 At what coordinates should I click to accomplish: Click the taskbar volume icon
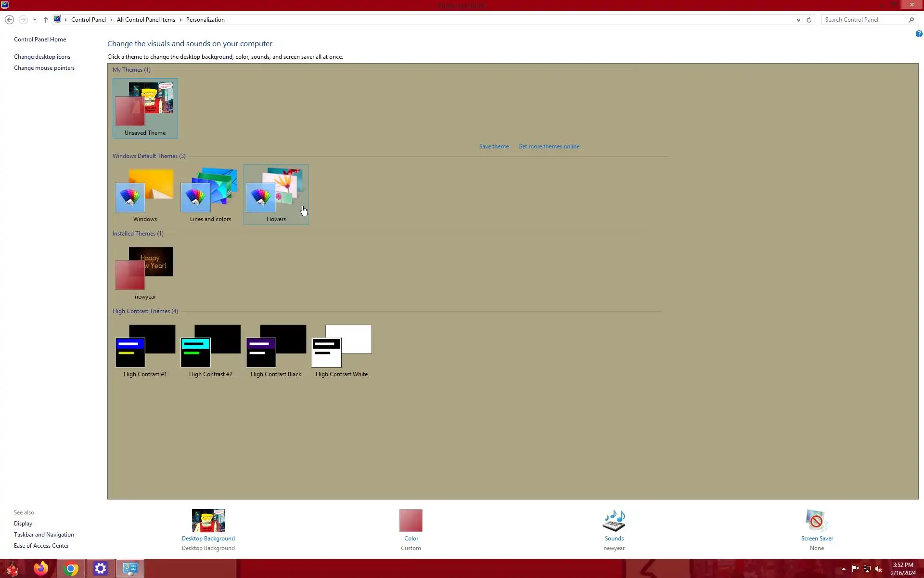coord(879,569)
